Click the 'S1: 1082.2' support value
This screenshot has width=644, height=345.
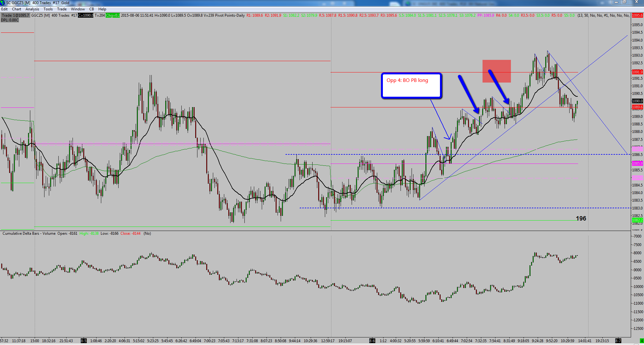(x=291, y=15)
